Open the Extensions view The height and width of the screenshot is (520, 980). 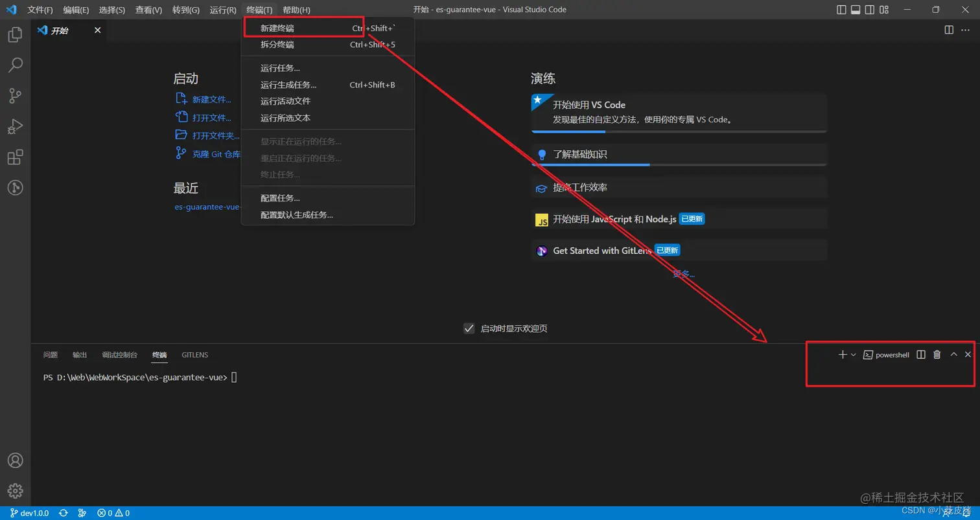click(x=15, y=157)
